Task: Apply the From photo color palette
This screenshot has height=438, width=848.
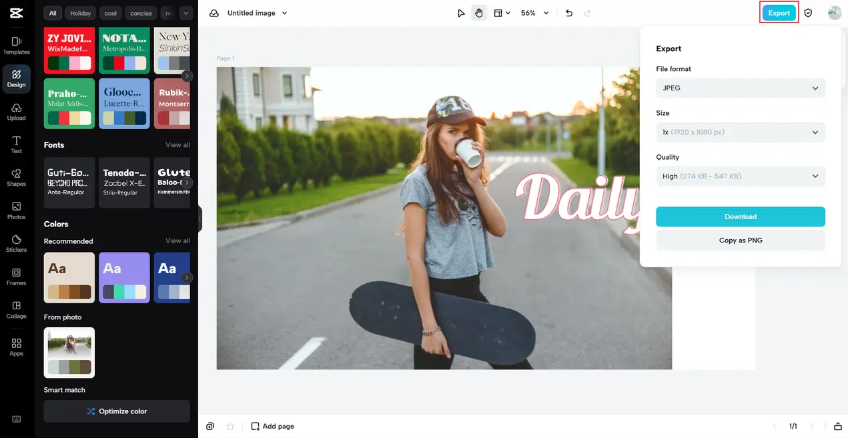Action: [69, 353]
